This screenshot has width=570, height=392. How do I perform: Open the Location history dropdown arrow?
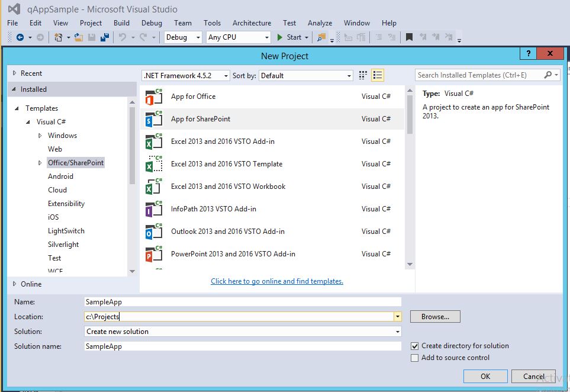(x=397, y=317)
